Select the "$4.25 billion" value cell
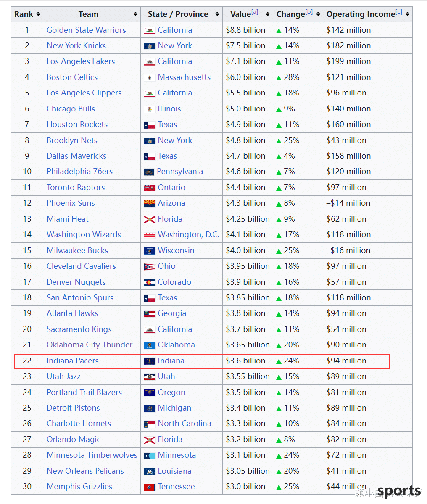Image resolution: width=427 pixels, height=504 pixels. [248, 219]
